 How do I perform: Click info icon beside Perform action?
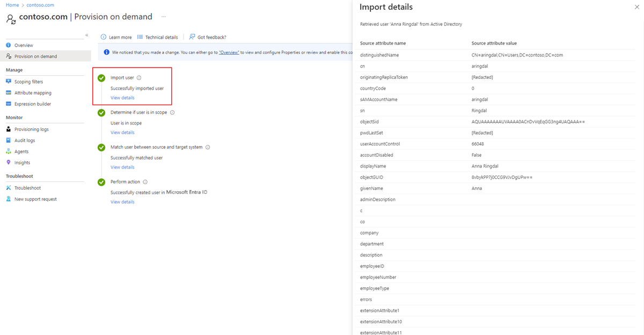pos(145,182)
